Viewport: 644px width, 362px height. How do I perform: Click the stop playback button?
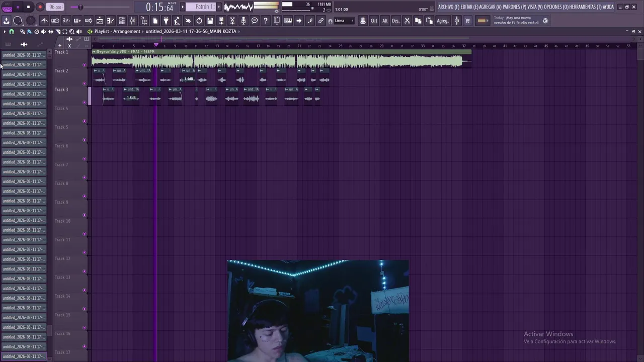click(29, 7)
